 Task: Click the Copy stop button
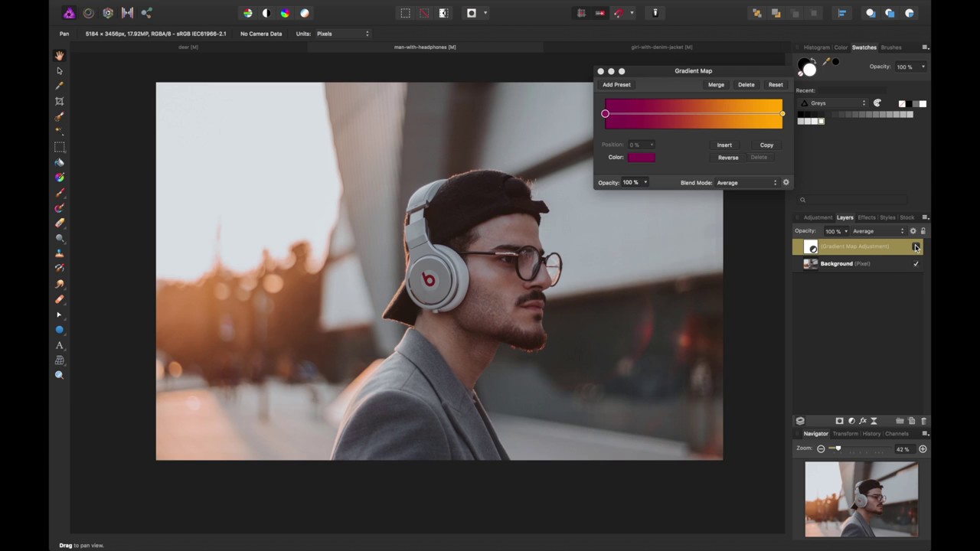coord(766,145)
